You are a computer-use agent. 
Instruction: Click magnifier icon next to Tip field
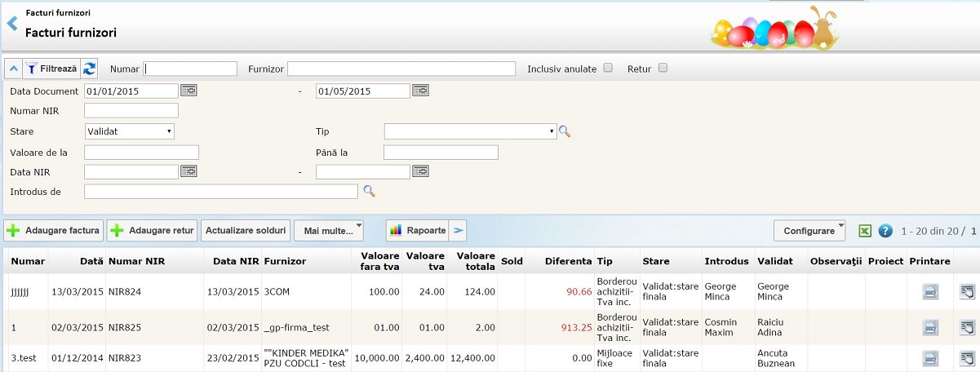(565, 131)
